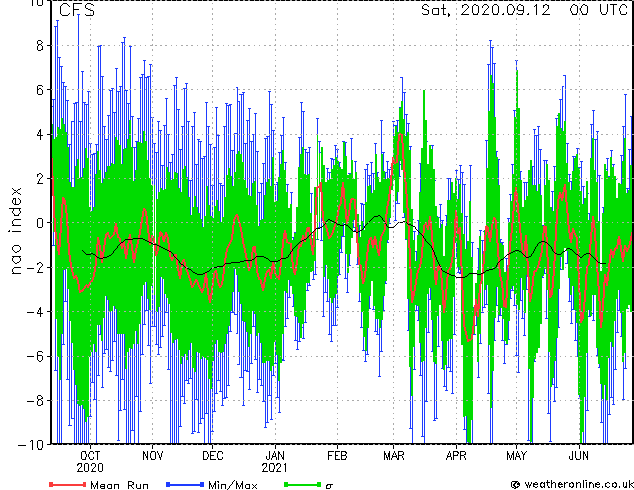The height and width of the screenshot is (490, 634).
Task: Click the Mean Run legend text
Action: pos(119,485)
